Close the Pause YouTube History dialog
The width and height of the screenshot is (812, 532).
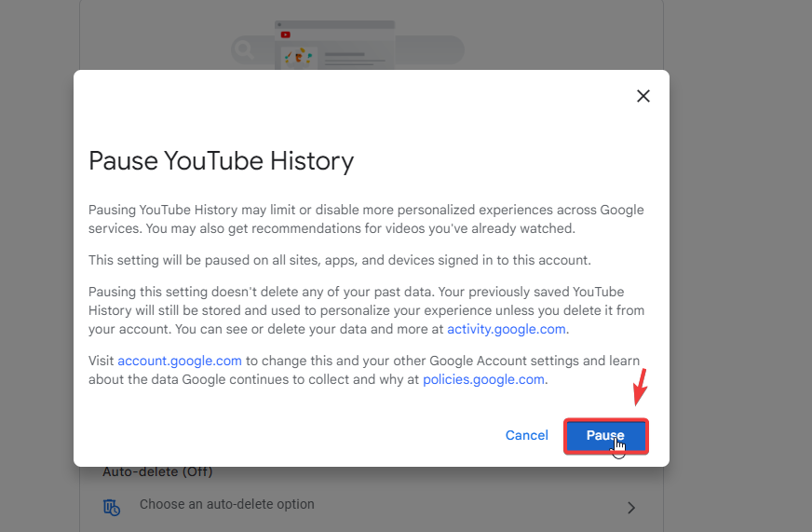(x=643, y=96)
